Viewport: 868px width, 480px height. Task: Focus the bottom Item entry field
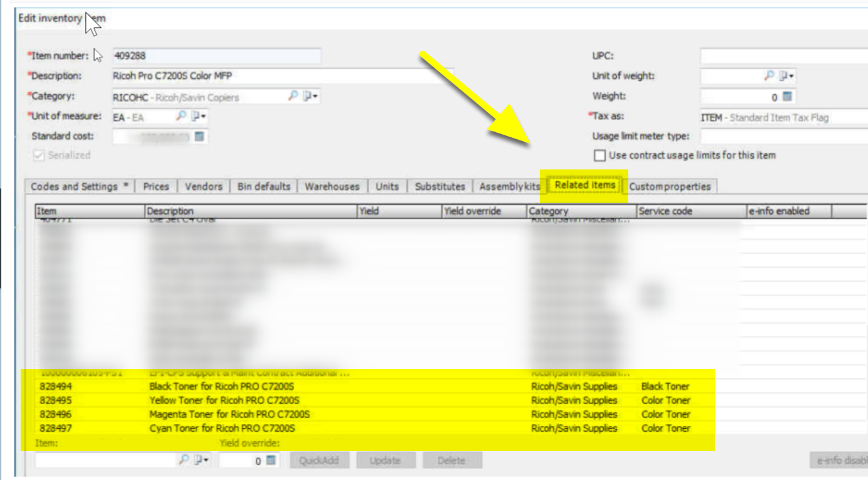(105, 460)
